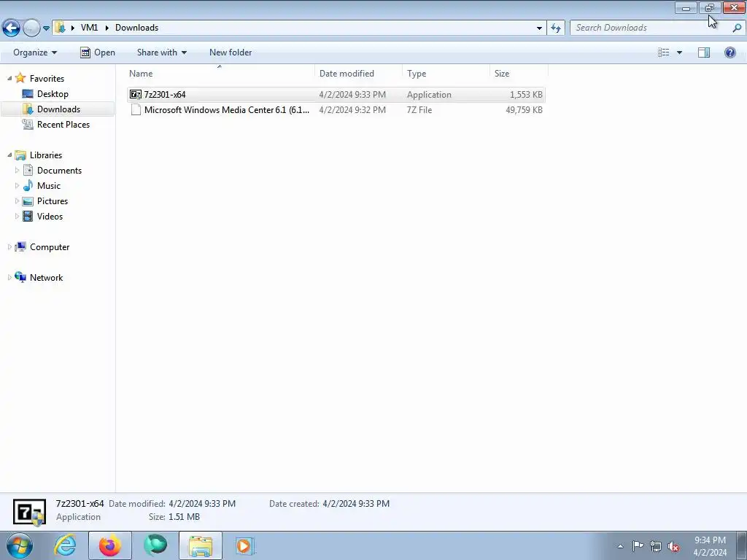Select Microsoft Windows Media Center 6.1 file
The width and height of the screenshot is (747, 560).
336,109
